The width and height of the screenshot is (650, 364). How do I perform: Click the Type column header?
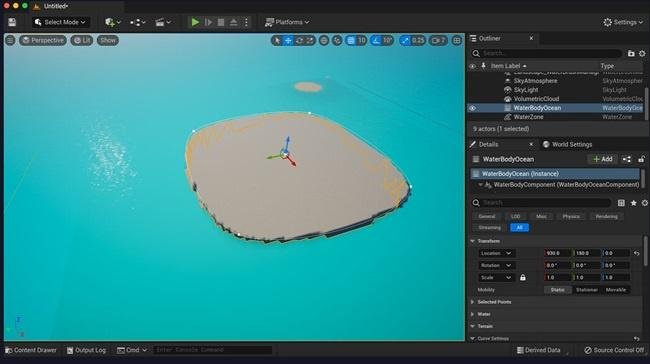tap(607, 66)
